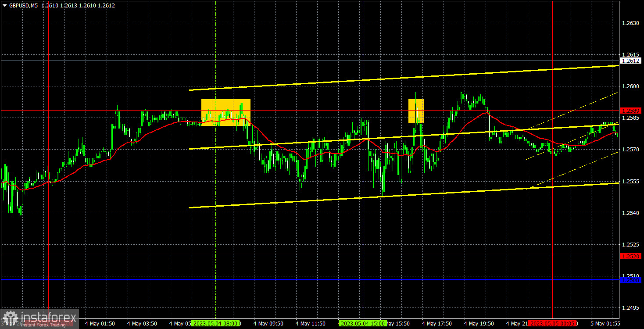Click the 1.2495 price axis label

(x=630, y=308)
